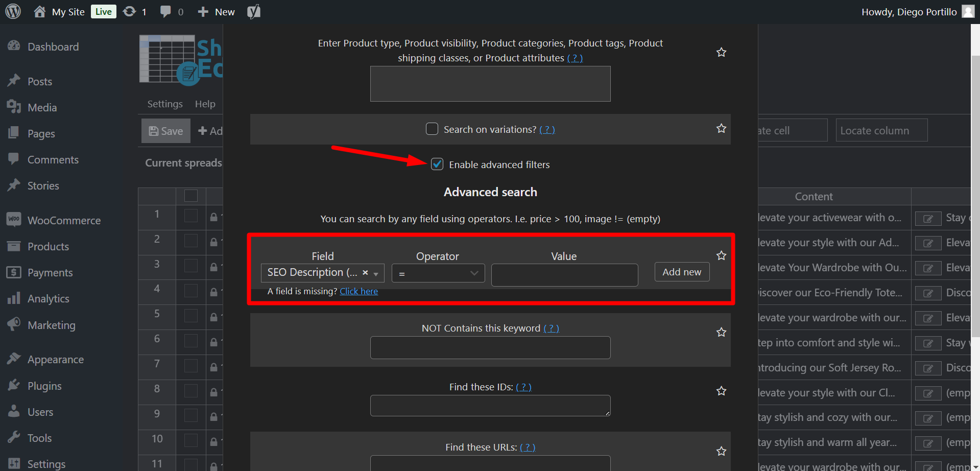
Task: Favorite the advanced Field/Operator/Value filter row
Action: pos(721,256)
